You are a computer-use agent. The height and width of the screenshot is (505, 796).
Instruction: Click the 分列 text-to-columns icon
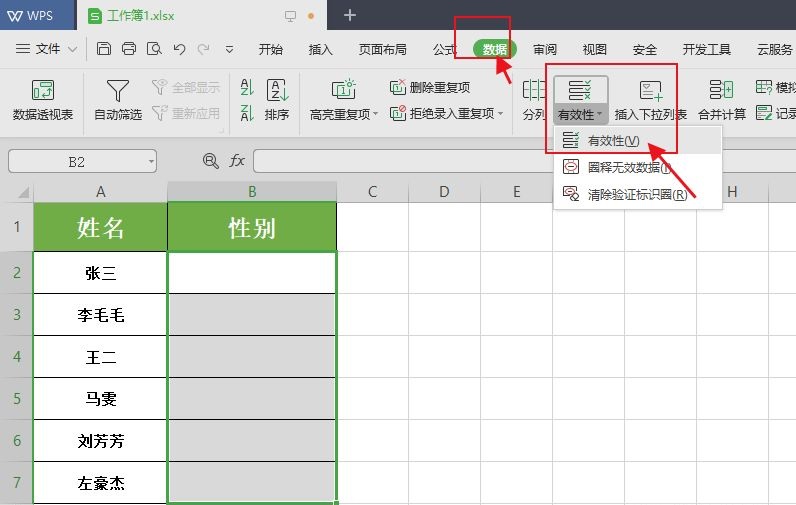pos(534,100)
